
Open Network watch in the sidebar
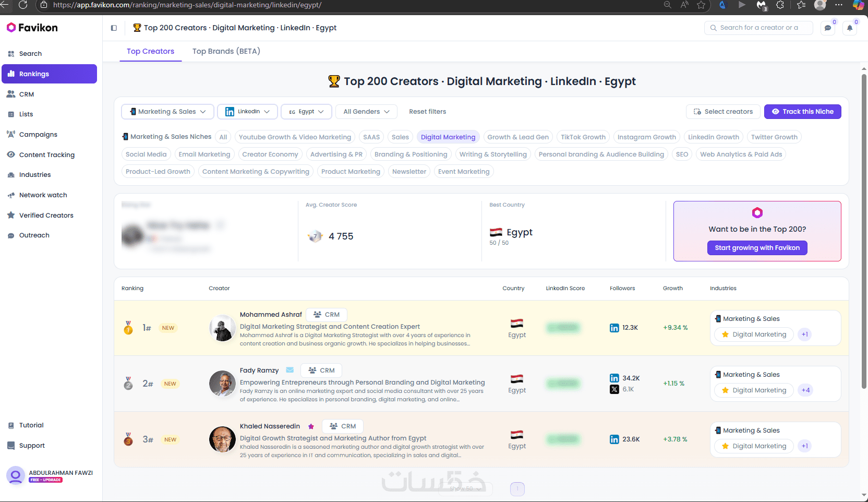click(49, 195)
